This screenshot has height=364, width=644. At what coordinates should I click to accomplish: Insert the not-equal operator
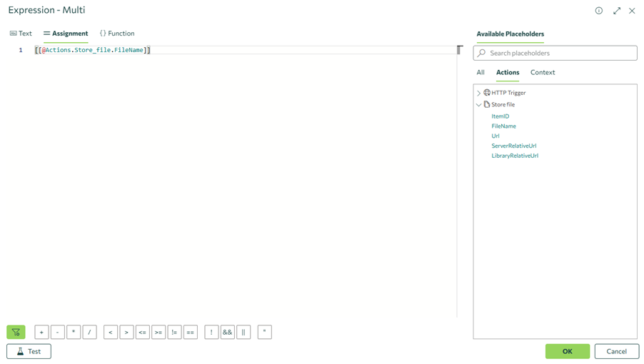174,332
